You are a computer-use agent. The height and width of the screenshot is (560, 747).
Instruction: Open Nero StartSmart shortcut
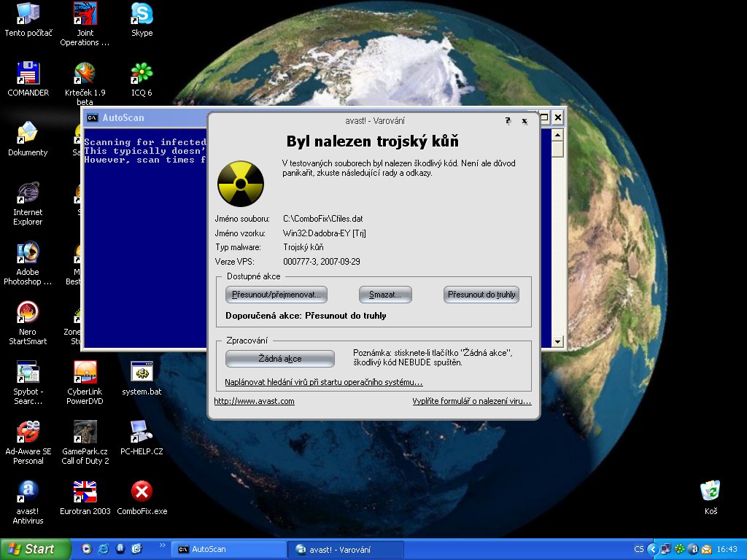point(28,314)
